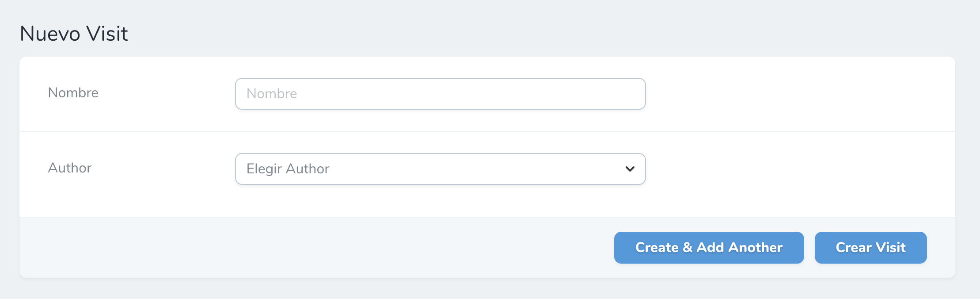Activate Create & Add Another to save and repeat
The width and height of the screenshot is (980, 299).
point(708,247)
